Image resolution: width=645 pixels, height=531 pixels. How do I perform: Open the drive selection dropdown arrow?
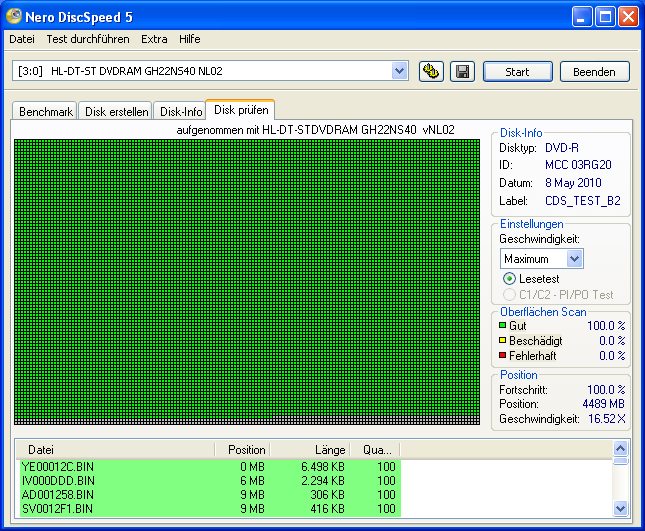click(x=399, y=71)
